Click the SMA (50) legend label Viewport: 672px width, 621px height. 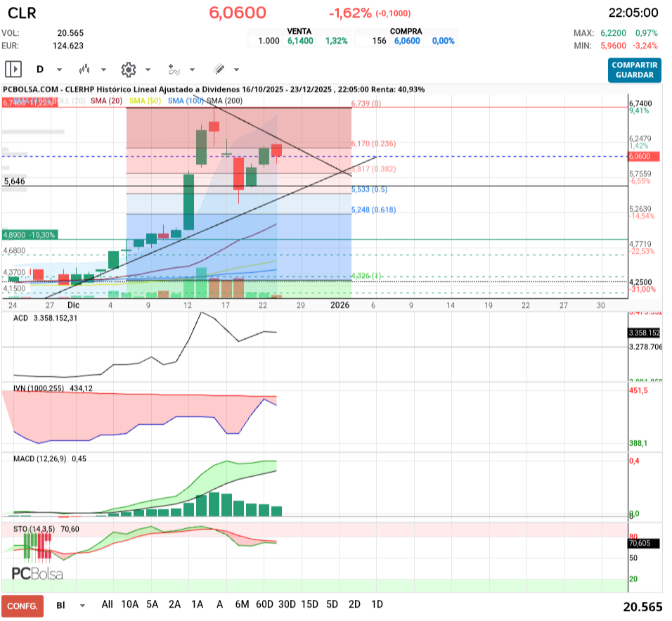pyautogui.click(x=145, y=101)
